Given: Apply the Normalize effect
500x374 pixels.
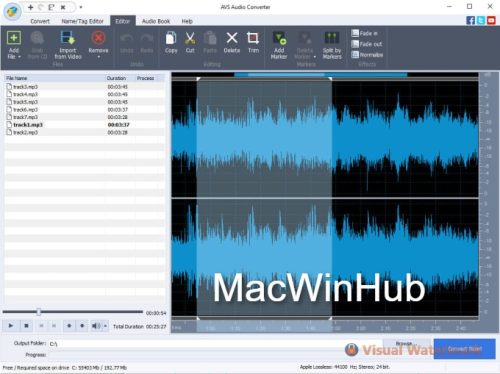Looking at the screenshot, I should click(367, 55).
